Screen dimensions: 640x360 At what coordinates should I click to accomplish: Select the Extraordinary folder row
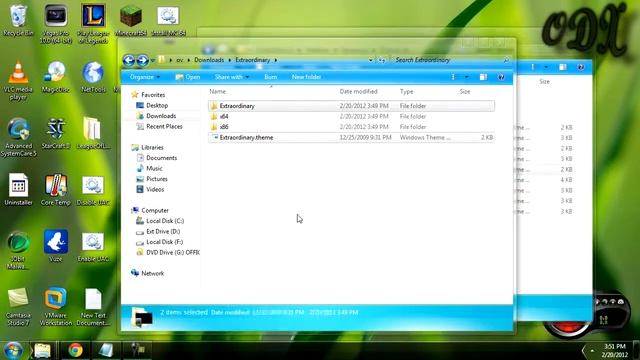tap(351, 106)
